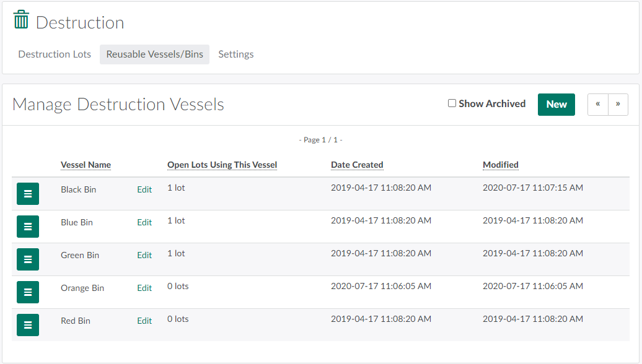Select the Reusable Vessels/Bins tab
The width and height of the screenshot is (642, 364).
(154, 54)
